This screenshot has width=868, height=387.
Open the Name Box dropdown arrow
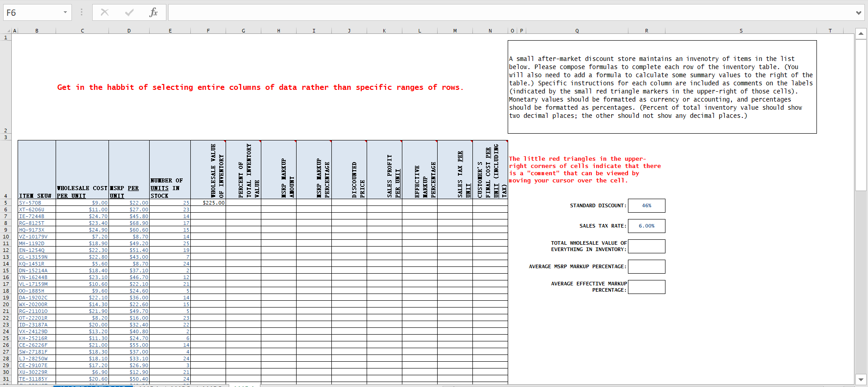65,12
